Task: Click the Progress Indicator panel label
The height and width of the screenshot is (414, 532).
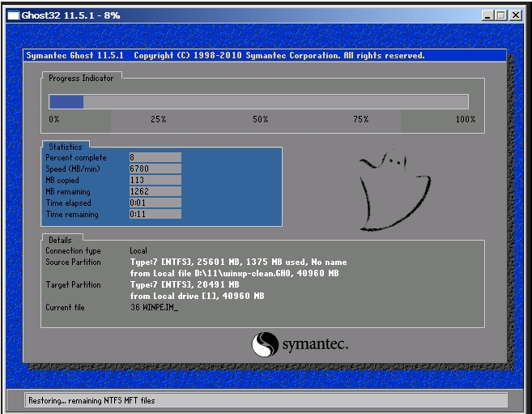Action: (x=81, y=78)
